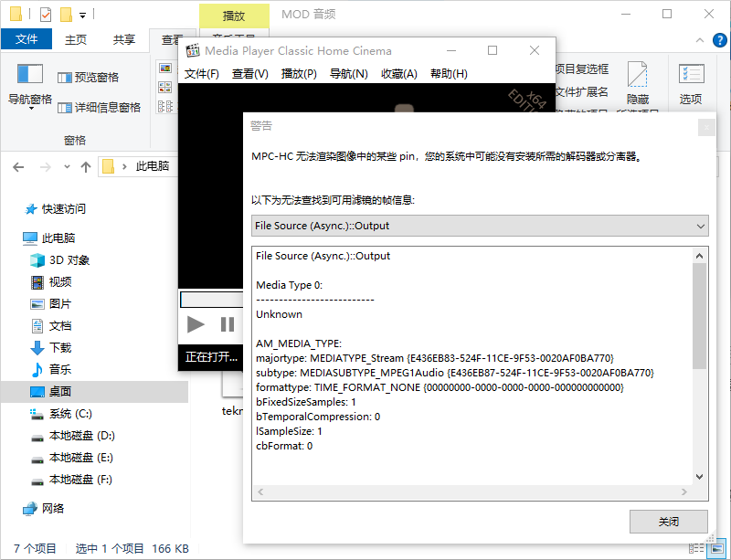731x560 pixels.
Task: Click address bar folder icon
Action: pyautogui.click(x=108, y=166)
